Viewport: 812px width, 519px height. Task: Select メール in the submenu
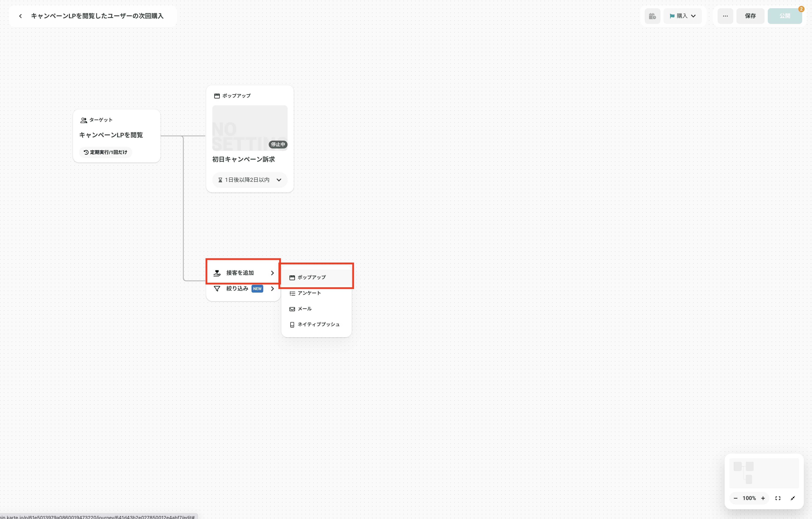tap(316, 309)
